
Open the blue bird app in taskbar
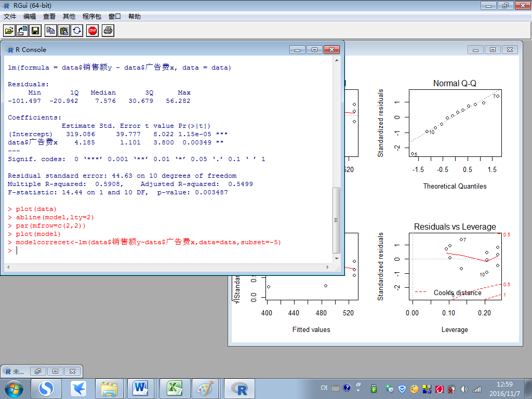click(x=78, y=389)
